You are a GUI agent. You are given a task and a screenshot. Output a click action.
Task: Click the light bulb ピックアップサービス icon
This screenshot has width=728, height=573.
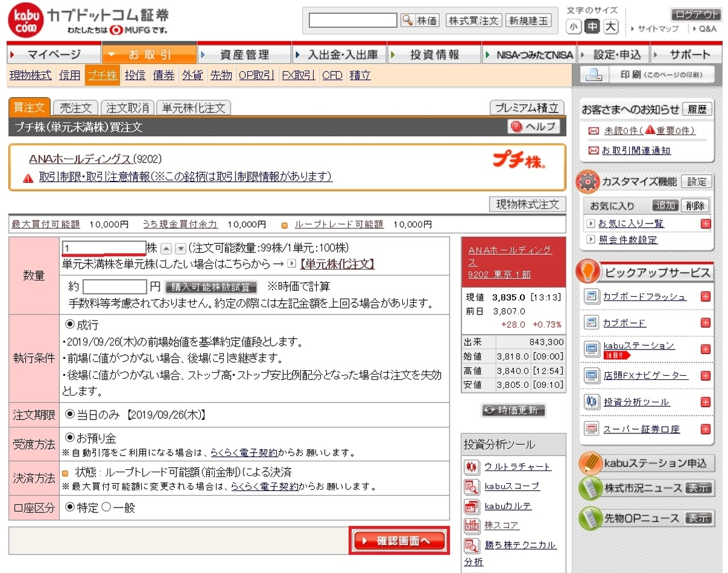click(x=588, y=271)
